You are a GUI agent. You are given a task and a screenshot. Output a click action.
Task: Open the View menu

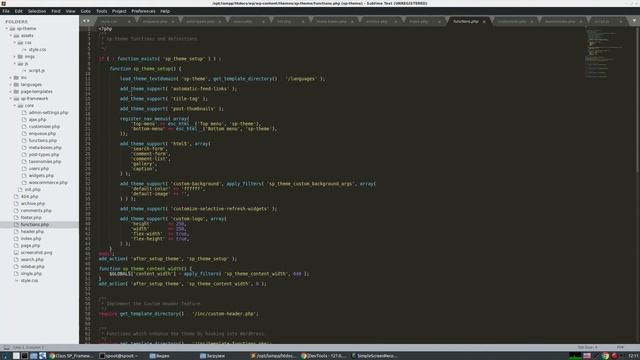click(70, 11)
